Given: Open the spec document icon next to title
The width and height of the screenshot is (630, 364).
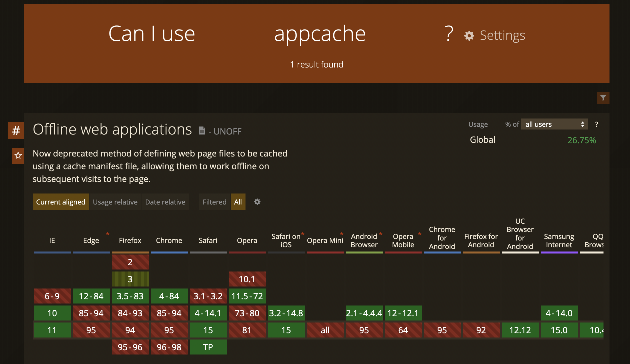Looking at the screenshot, I should 202,130.
